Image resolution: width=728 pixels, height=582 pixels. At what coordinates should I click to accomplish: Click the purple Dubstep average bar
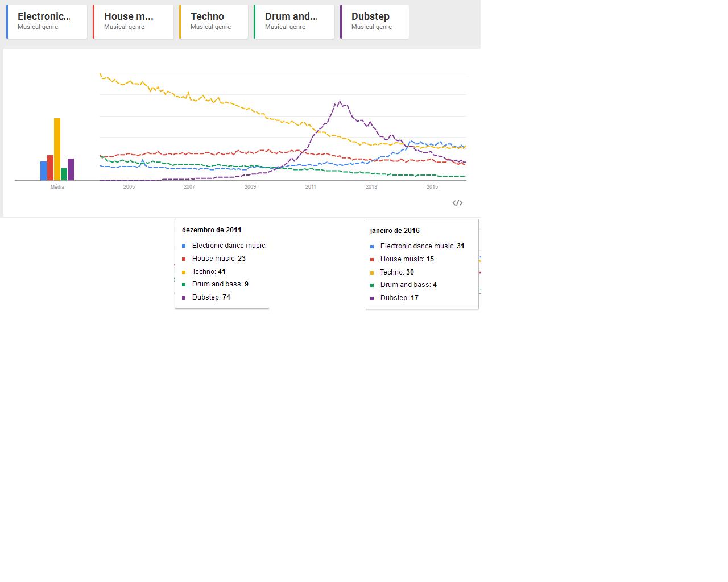tap(71, 169)
